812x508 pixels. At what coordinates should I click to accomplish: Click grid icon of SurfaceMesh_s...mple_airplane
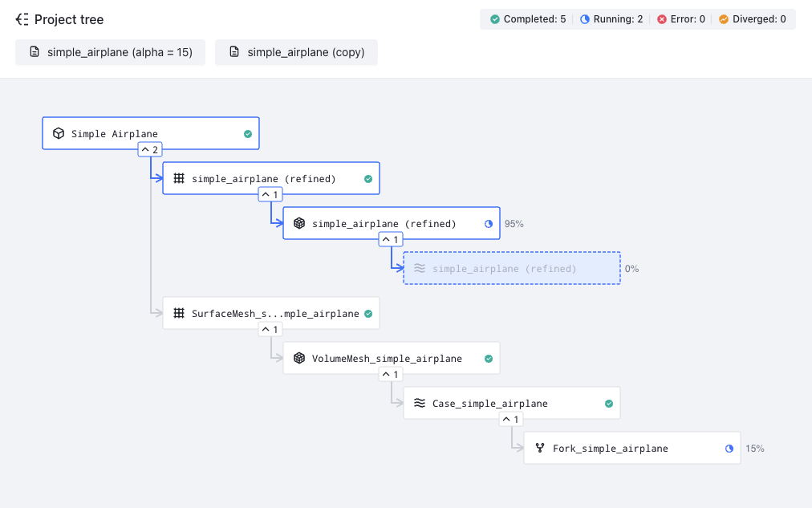[x=179, y=313]
